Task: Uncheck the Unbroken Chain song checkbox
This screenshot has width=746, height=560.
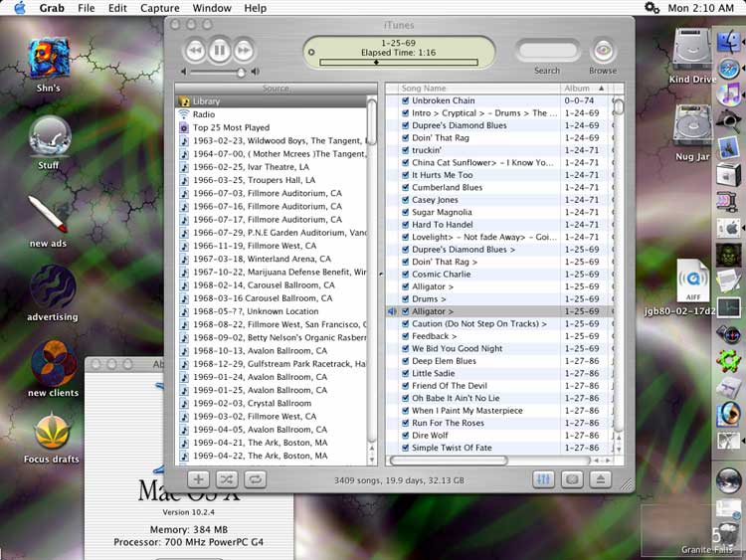Action: tap(406, 100)
